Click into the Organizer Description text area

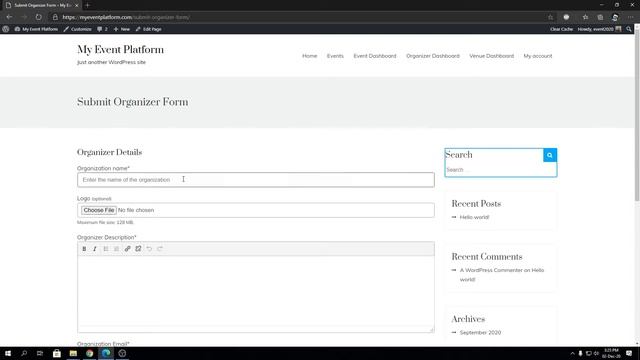[x=256, y=292]
